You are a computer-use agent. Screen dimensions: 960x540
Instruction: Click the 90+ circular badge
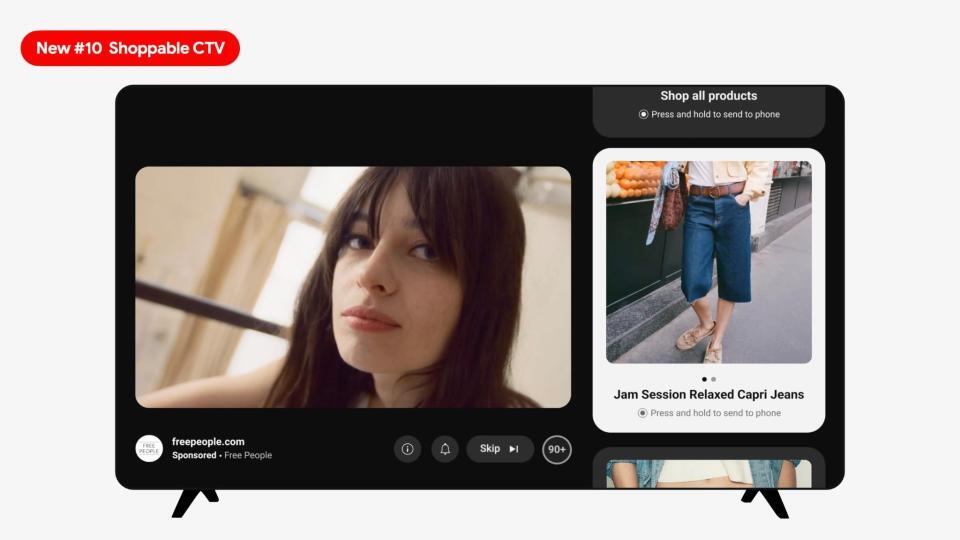click(557, 449)
